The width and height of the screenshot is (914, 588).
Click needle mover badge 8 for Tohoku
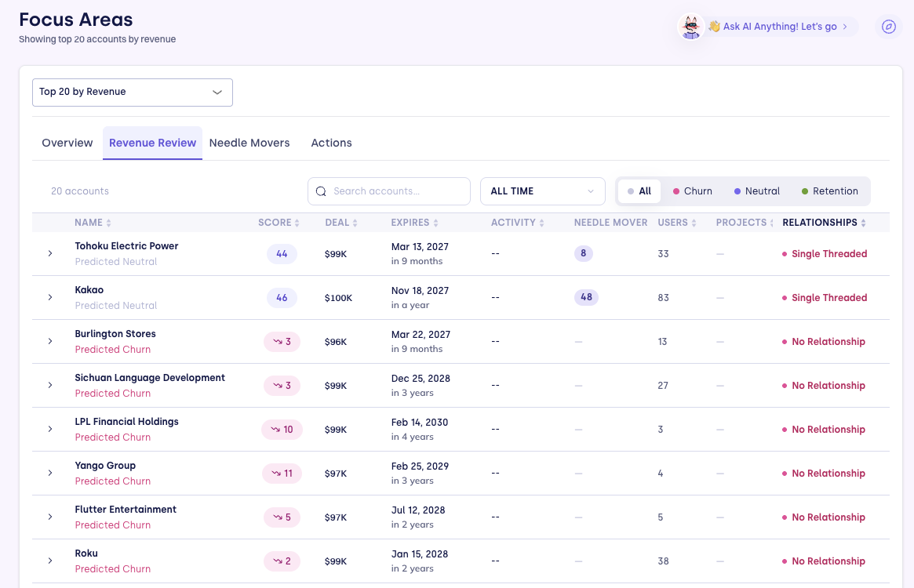584,253
